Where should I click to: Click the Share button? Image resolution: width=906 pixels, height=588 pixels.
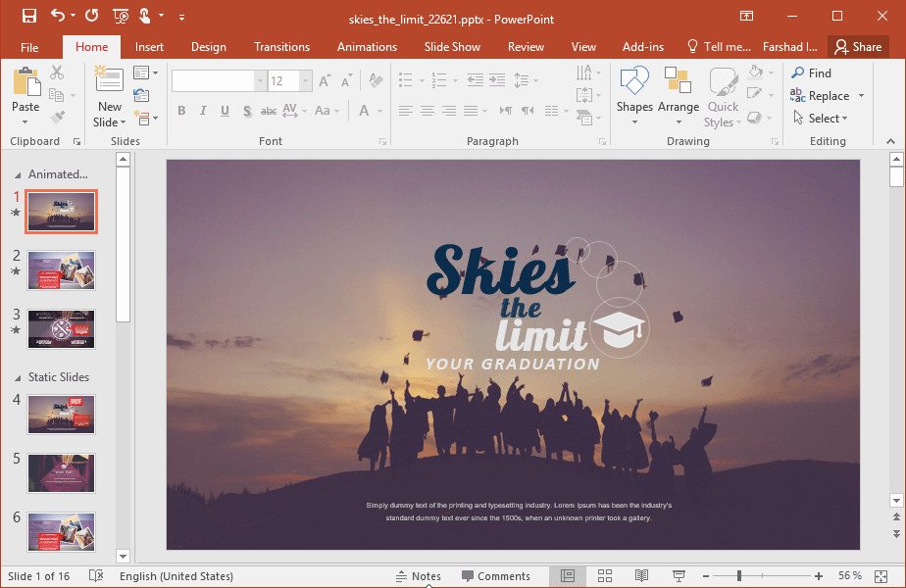click(858, 47)
